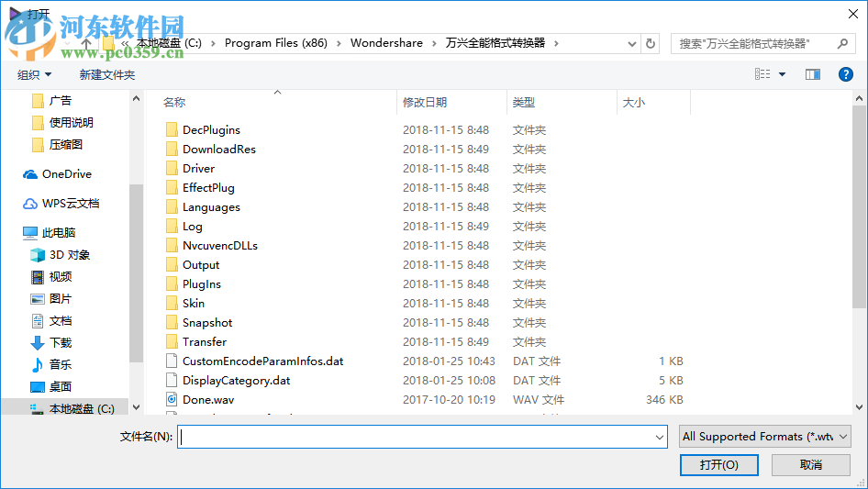Click the search magnifier icon
The image size is (868, 489).
pos(842,43)
